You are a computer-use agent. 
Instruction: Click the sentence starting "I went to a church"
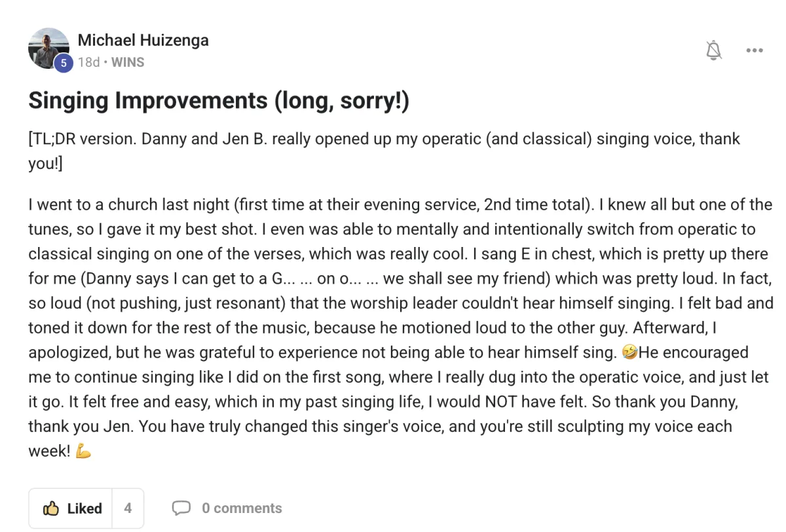(x=310, y=204)
